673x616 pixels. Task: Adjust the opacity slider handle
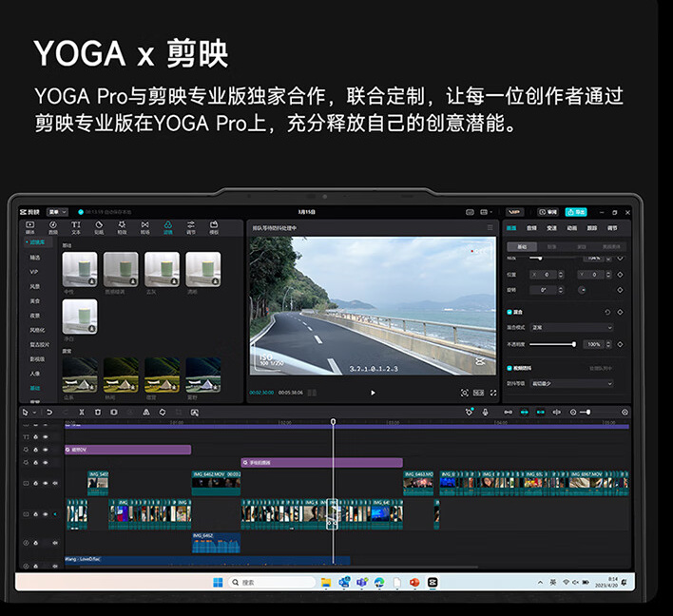click(x=574, y=344)
